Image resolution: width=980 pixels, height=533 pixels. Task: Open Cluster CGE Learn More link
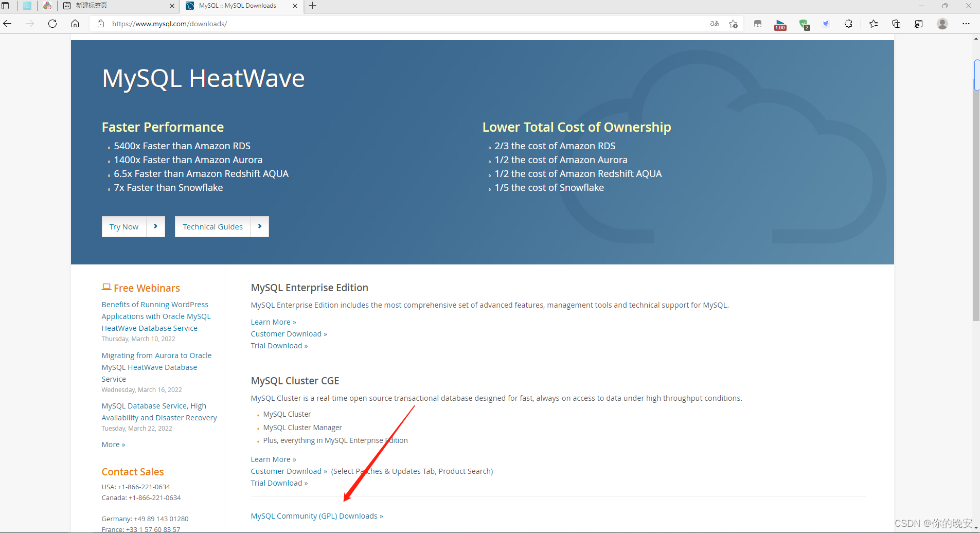point(273,459)
